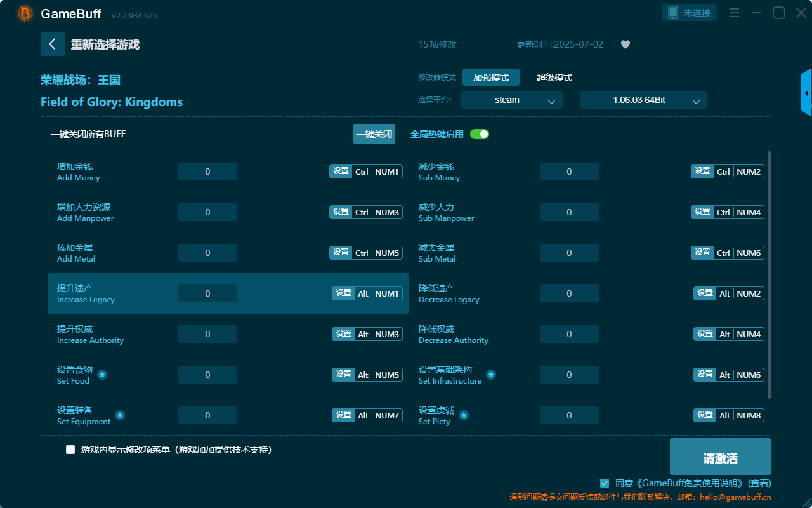The width and height of the screenshot is (812, 508).
Task: Click the star icon beside Set Piety
Action: [x=464, y=415]
